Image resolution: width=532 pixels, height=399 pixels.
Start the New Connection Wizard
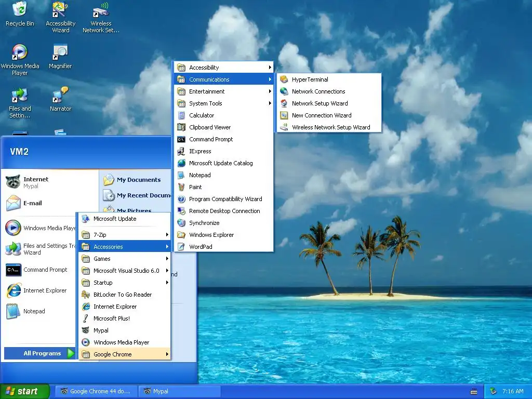point(329,115)
